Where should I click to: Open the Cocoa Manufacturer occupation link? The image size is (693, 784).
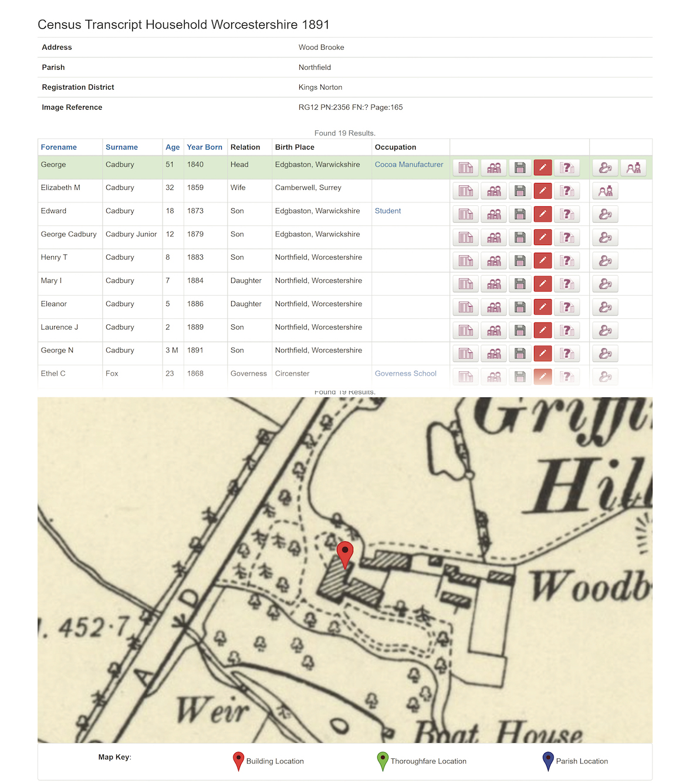pos(408,165)
